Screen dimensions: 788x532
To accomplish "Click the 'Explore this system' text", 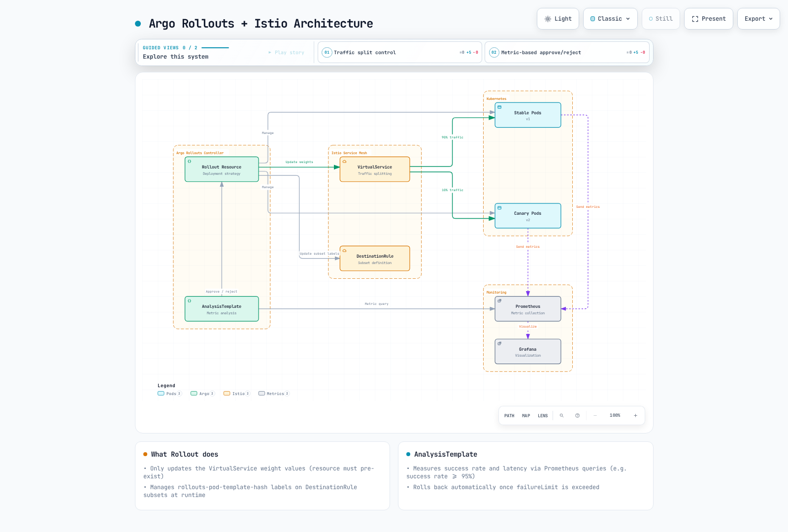I will [x=175, y=57].
